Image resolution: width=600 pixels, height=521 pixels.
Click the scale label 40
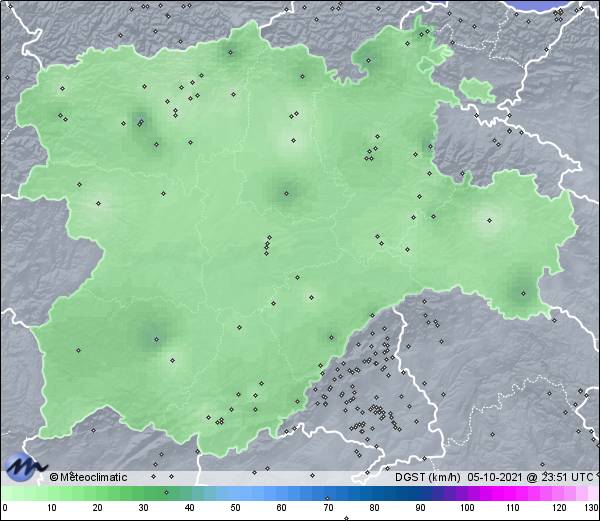pos(189,508)
